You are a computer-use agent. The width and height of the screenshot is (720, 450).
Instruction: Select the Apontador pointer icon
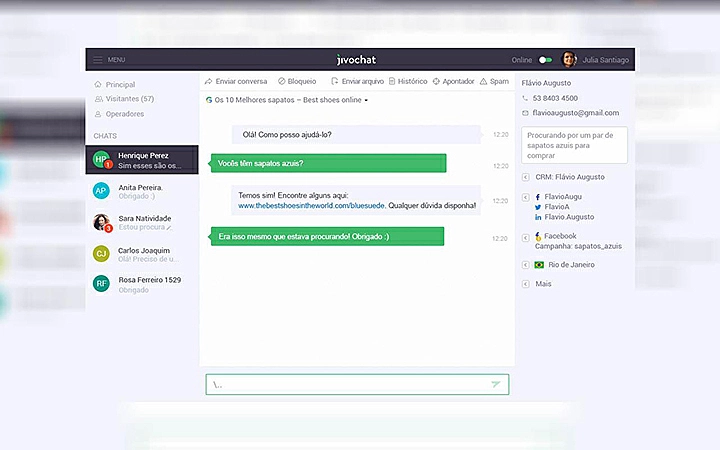[x=436, y=81]
